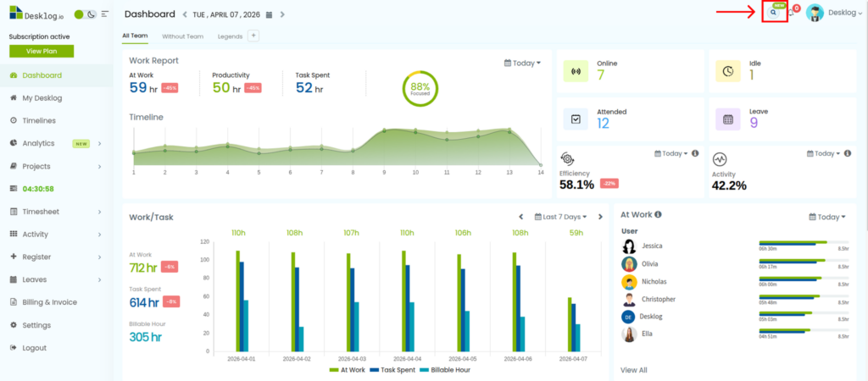Screen dimensions: 868x381
Task: Collapse the sidebar with hamburger icon
Action: 104,14
